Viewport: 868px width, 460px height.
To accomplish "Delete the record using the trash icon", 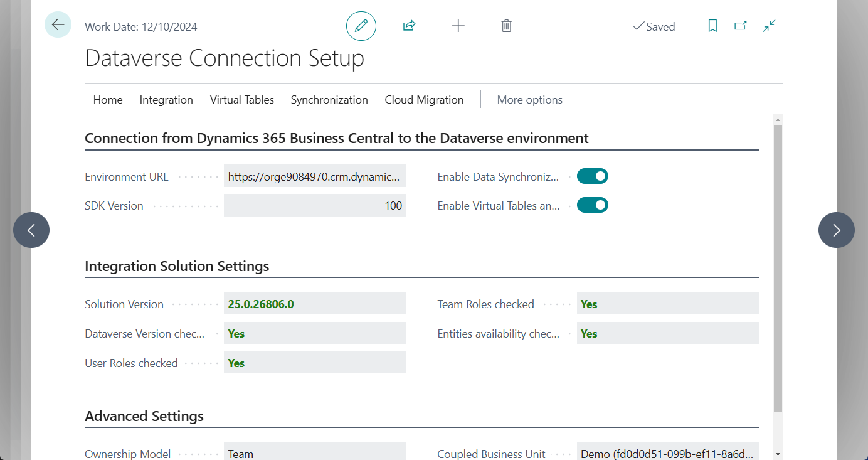I will click(x=506, y=26).
